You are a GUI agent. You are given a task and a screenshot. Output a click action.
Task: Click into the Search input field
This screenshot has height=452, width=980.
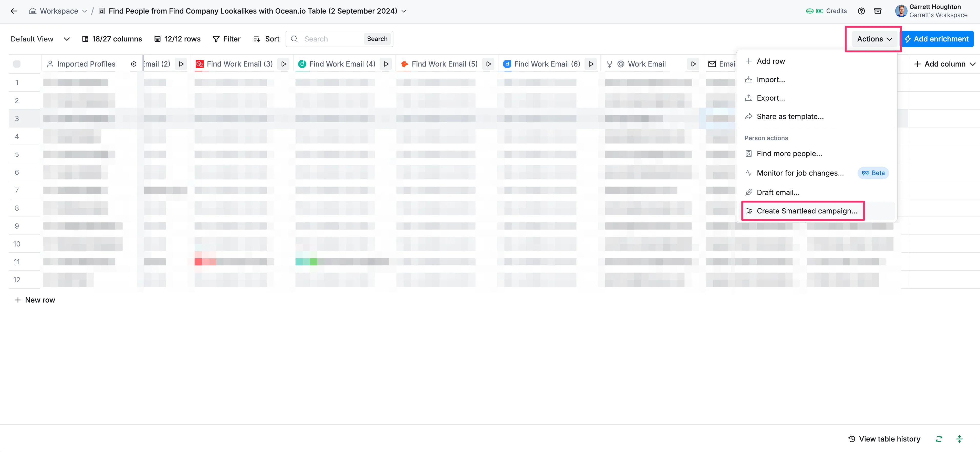tap(331, 39)
